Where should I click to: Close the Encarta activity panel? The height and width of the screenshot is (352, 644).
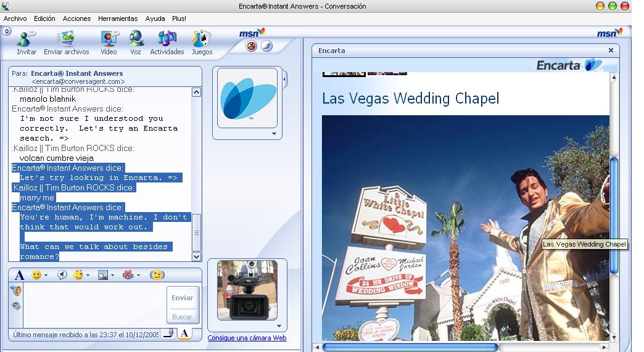coord(611,51)
